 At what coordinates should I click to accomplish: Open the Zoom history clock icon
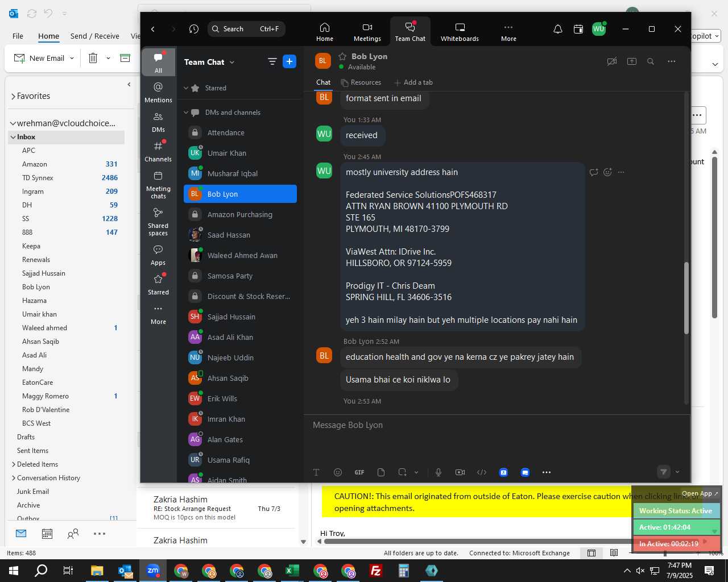coord(194,29)
